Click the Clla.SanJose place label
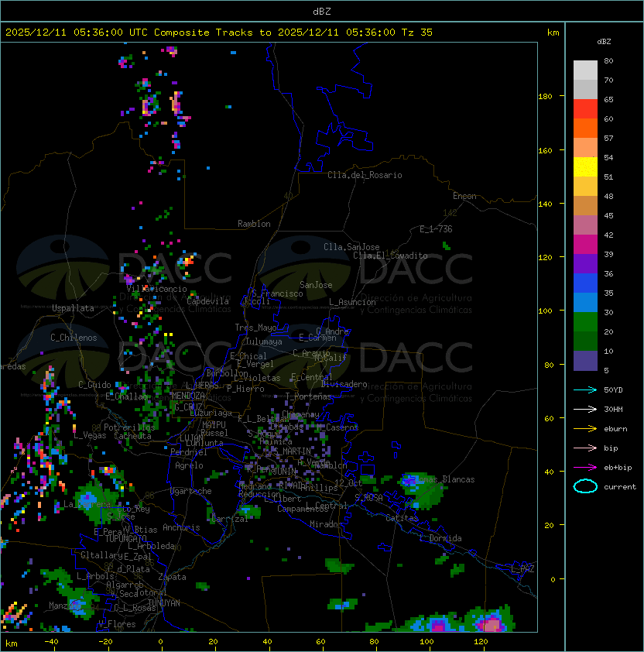The width and height of the screenshot is (644, 652). (x=351, y=247)
